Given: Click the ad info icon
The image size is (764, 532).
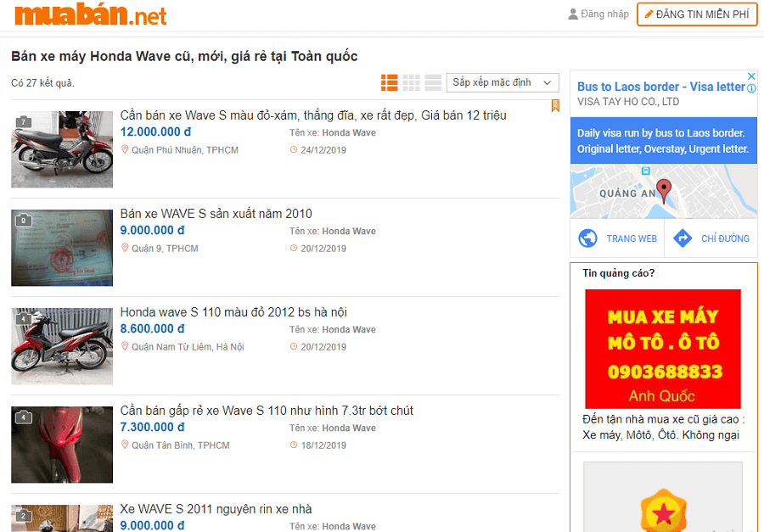Looking at the screenshot, I should (751, 88).
